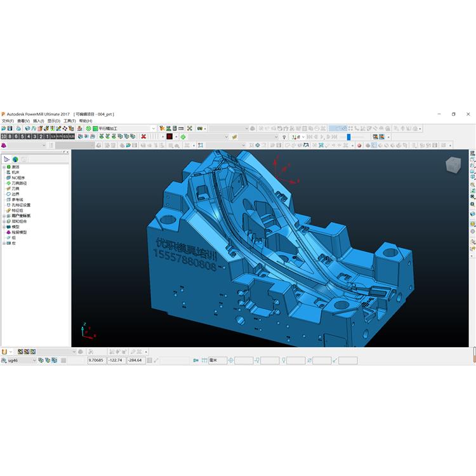Open the 显示(D) menu
The image size is (476, 476).
click(54, 121)
